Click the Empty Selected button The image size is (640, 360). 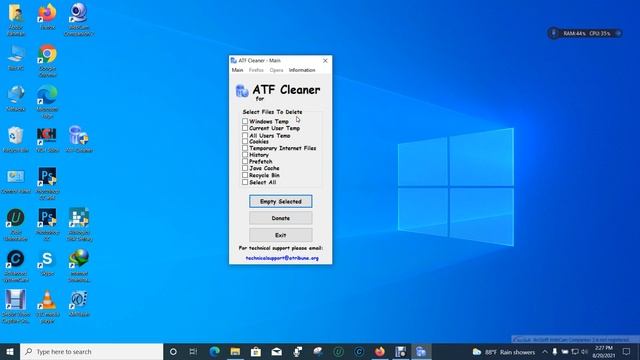tap(281, 201)
